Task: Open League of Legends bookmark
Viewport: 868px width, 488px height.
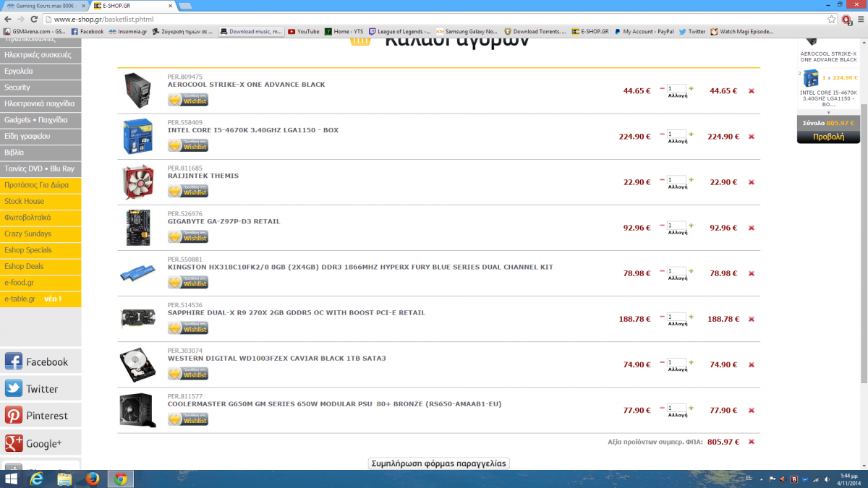Action: tap(399, 31)
